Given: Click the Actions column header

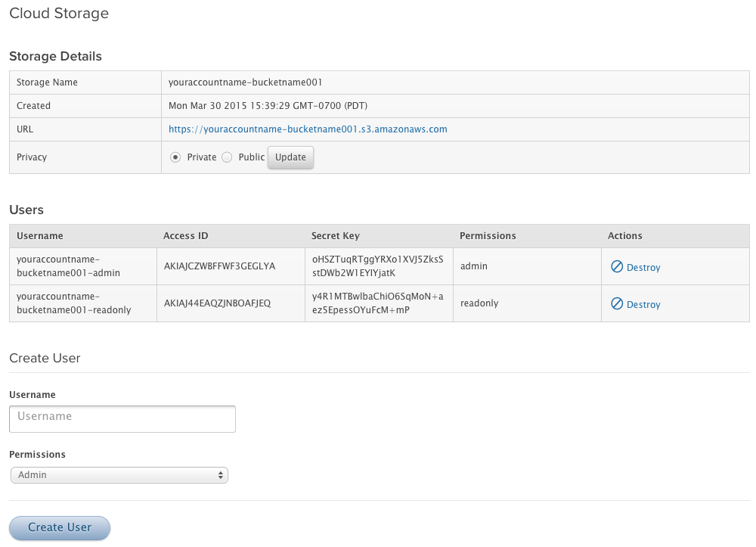Looking at the screenshot, I should [x=624, y=236].
